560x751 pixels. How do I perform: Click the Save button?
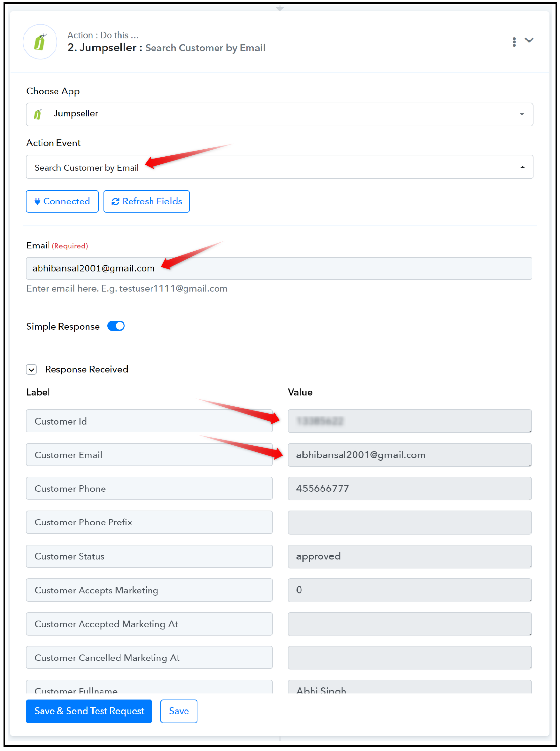pyautogui.click(x=179, y=711)
